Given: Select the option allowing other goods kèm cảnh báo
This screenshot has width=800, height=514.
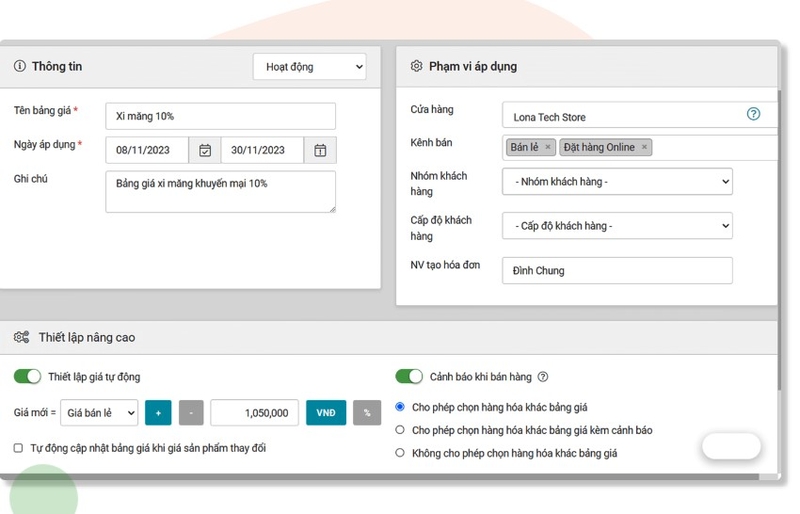Looking at the screenshot, I should pyautogui.click(x=400, y=430).
